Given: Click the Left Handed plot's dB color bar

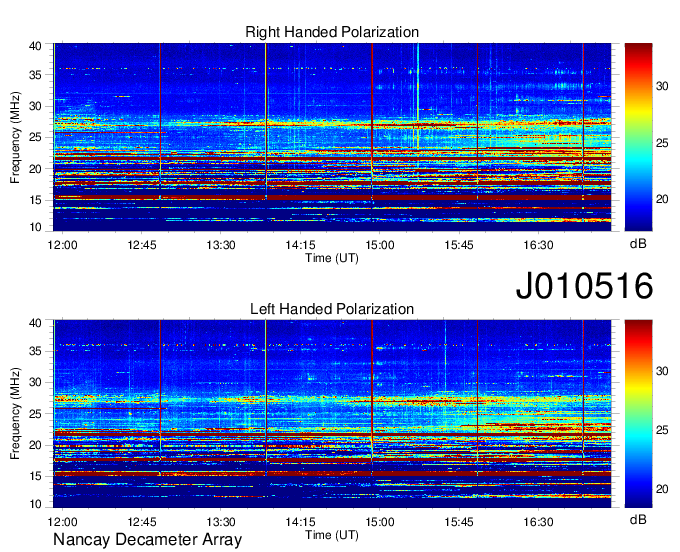Looking at the screenshot, I should pos(638,414).
